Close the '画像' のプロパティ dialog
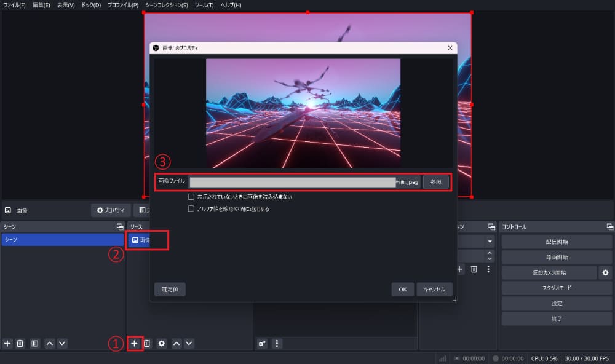The height and width of the screenshot is (364, 615). pos(450,48)
